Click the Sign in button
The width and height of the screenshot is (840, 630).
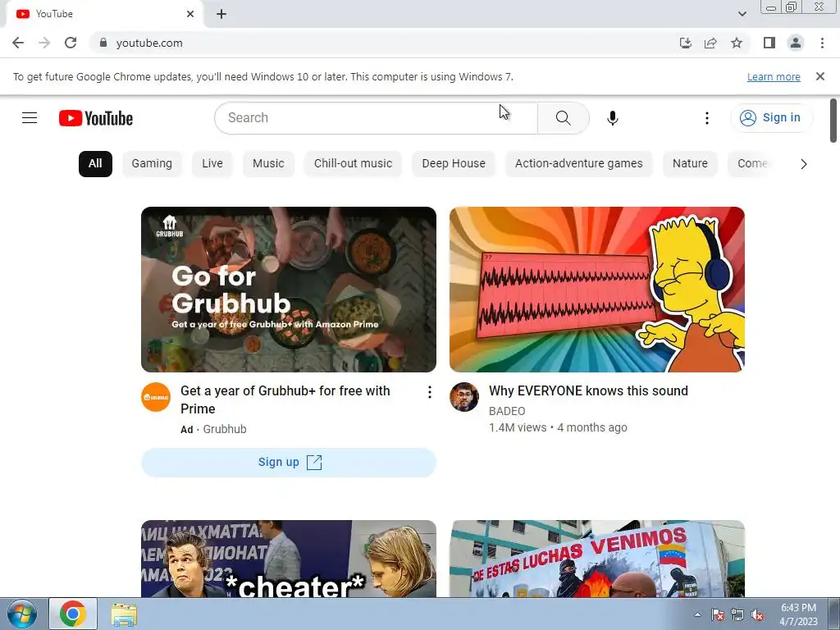tap(771, 118)
